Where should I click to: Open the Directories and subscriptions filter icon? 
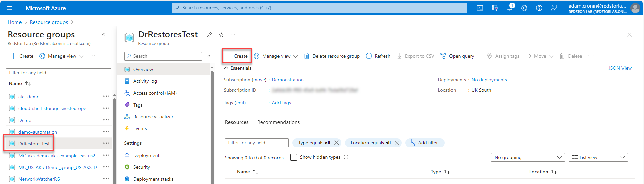click(495, 8)
